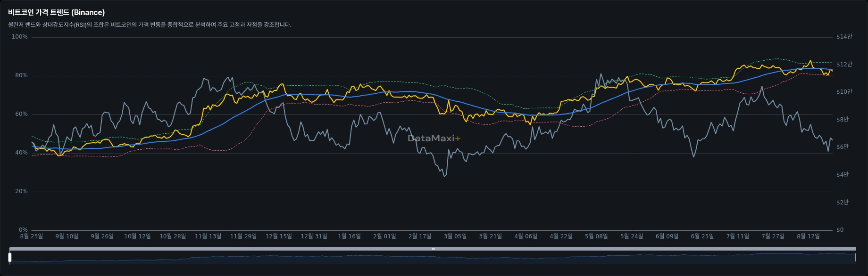This screenshot has width=868, height=276.
Task: Click the '4월 22일' date label
Action: pyautogui.click(x=561, y=236)
